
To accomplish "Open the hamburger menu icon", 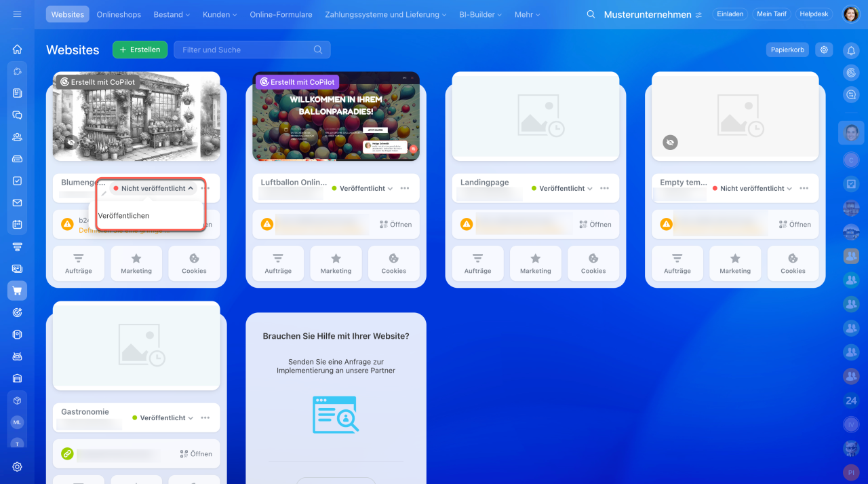I will (x=17, y=14).
